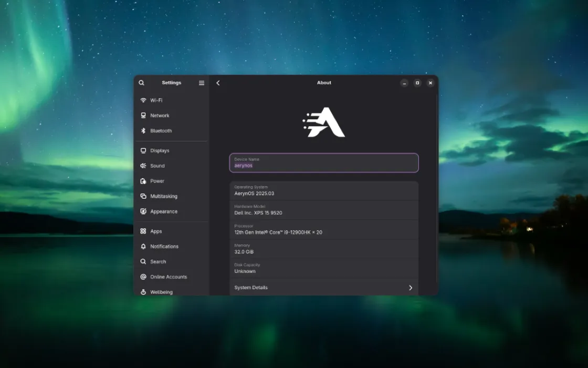Open Online Accounts settings

click(x=171, y=277)
